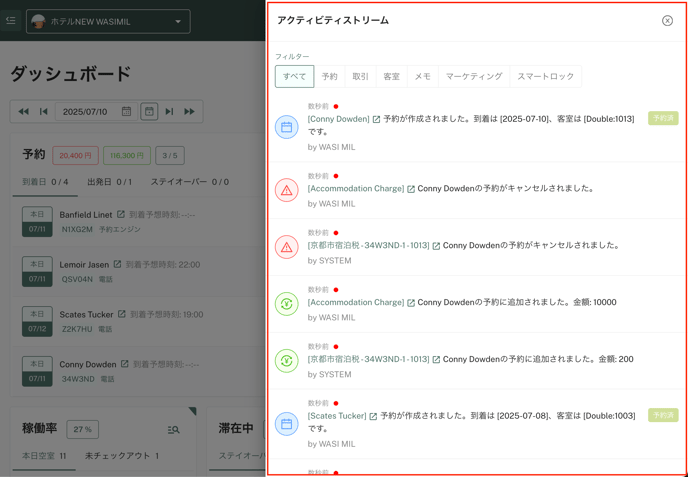Click the hotel avatar image in header
This screenshot has height=477, width=688.
[x=39, y=22]
